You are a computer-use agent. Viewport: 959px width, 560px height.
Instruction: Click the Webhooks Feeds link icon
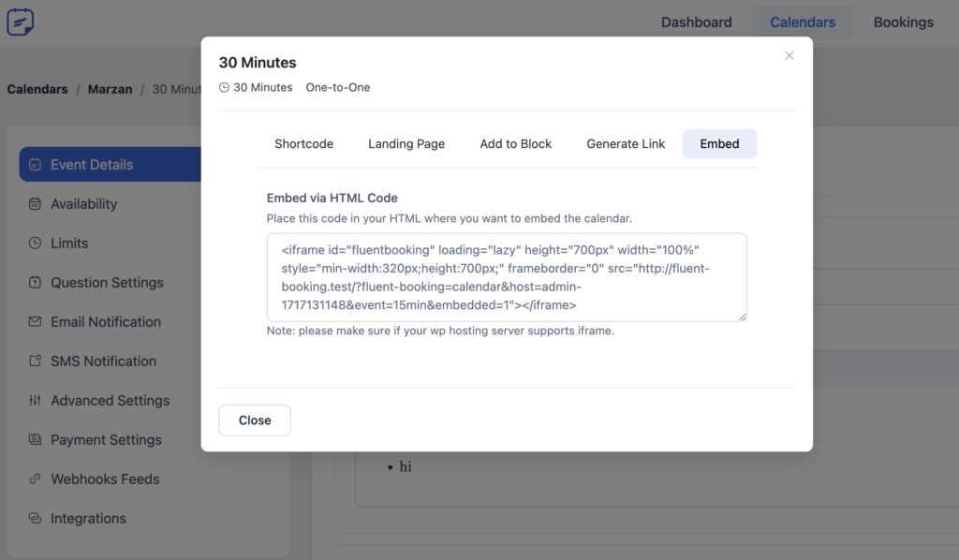[35, 479]
